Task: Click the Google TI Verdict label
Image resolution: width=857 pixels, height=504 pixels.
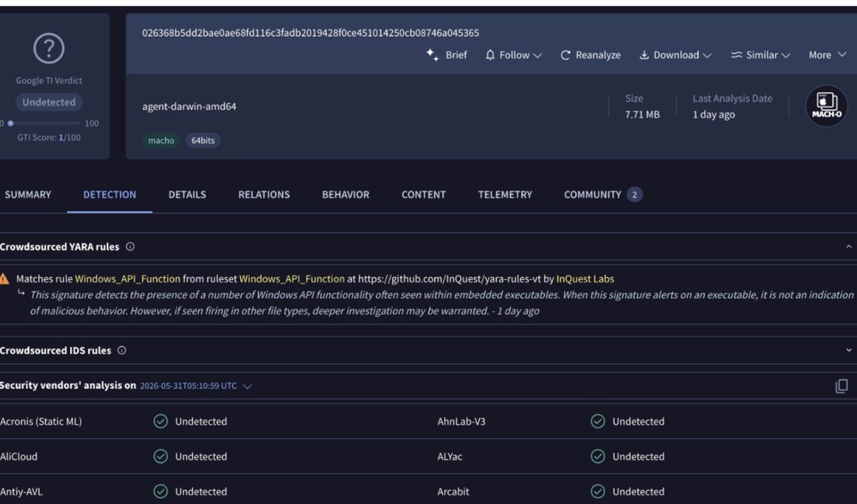Action: (49, 81)
